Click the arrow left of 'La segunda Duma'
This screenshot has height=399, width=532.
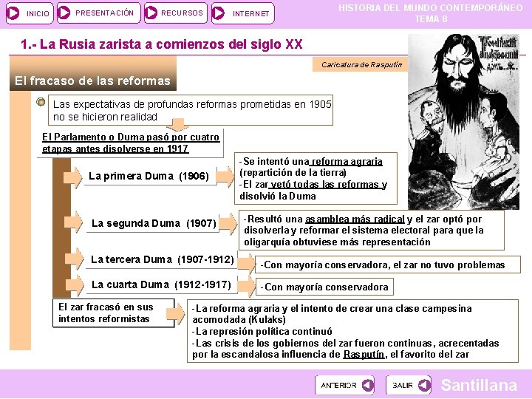73,222
